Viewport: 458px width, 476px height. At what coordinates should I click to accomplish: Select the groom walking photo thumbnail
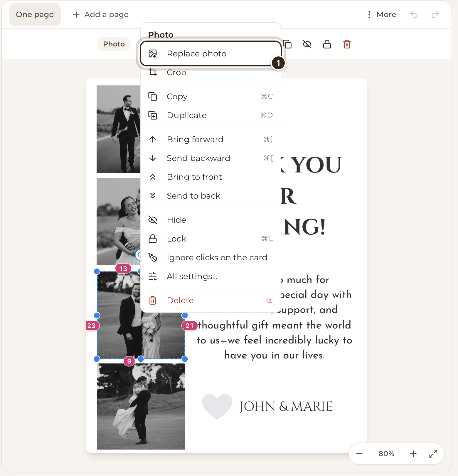pyautogui.click(x=119, y=129)
